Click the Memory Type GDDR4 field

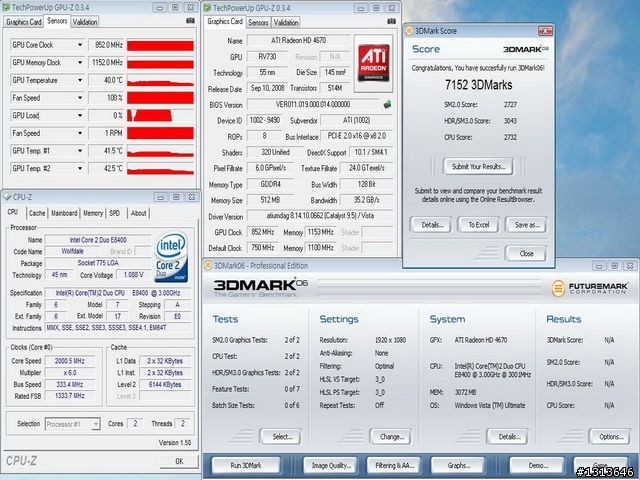click(x=270, y=184)
